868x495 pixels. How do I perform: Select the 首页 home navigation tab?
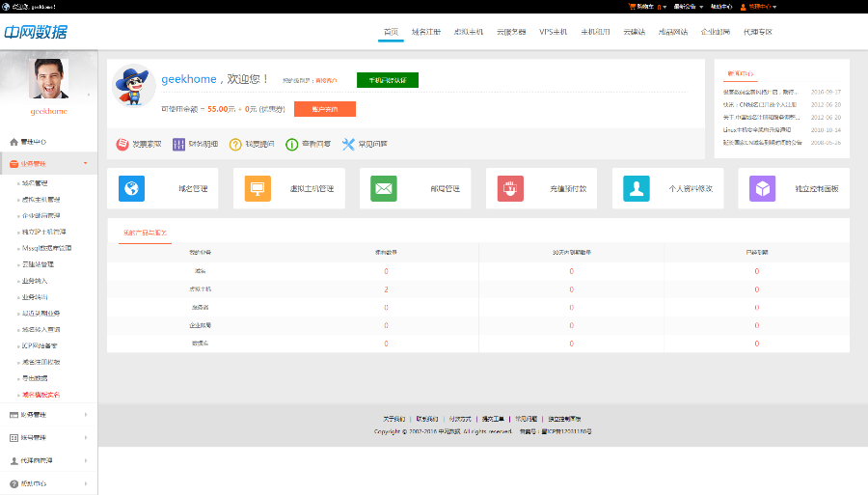click(x=391, y=32)
